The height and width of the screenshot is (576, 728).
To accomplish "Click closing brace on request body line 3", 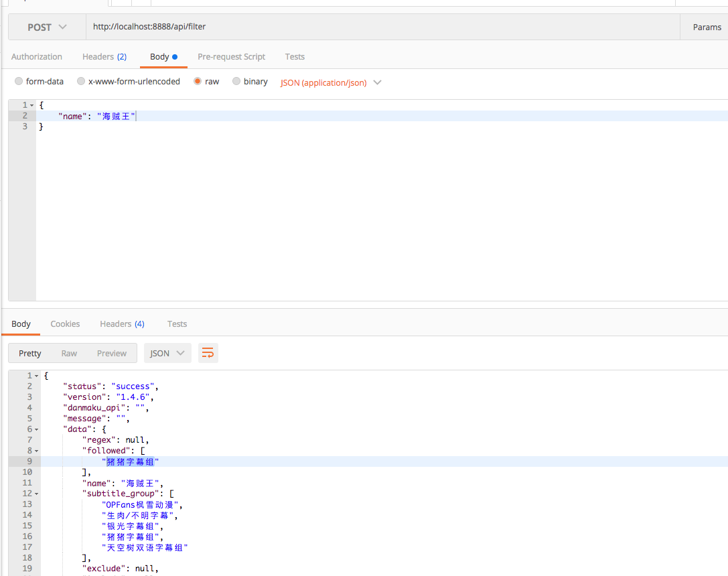I will click(x=41, y=126).
